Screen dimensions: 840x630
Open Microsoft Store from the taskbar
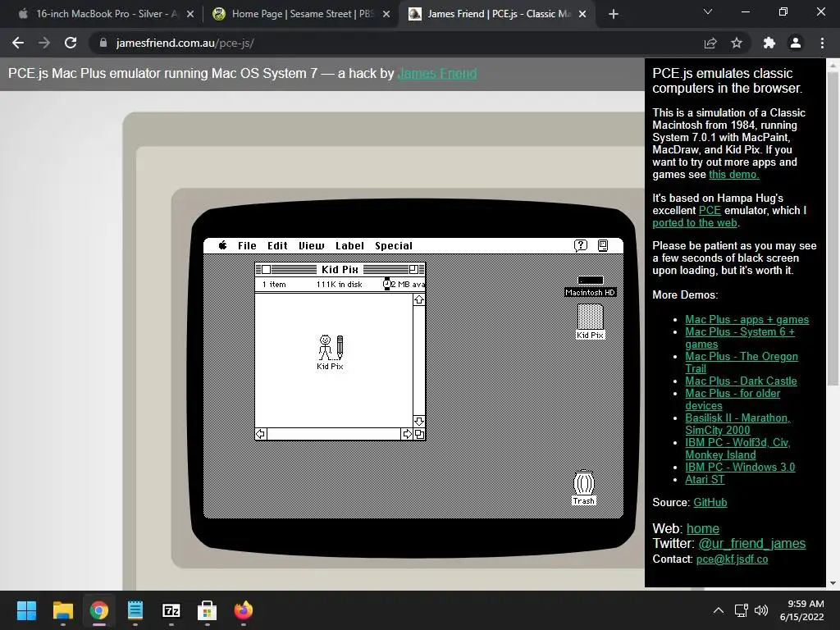click(207, 610)
